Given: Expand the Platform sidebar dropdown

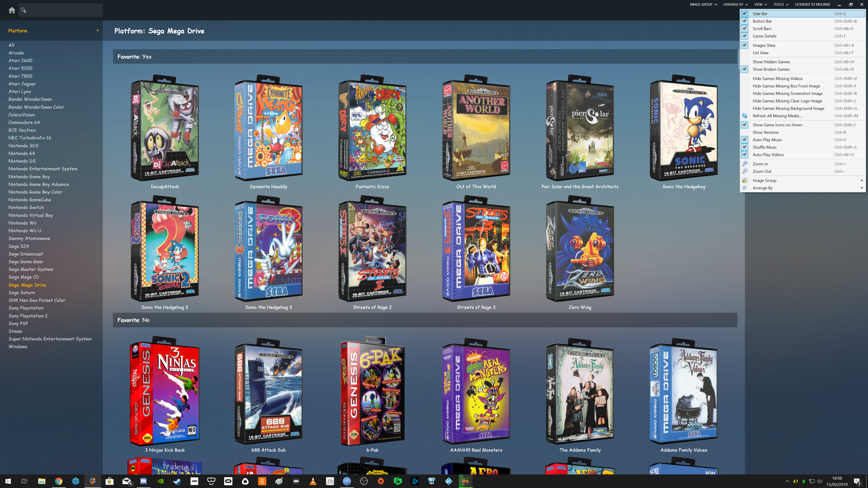Looking at the screenshot, I should click(97, 31).
